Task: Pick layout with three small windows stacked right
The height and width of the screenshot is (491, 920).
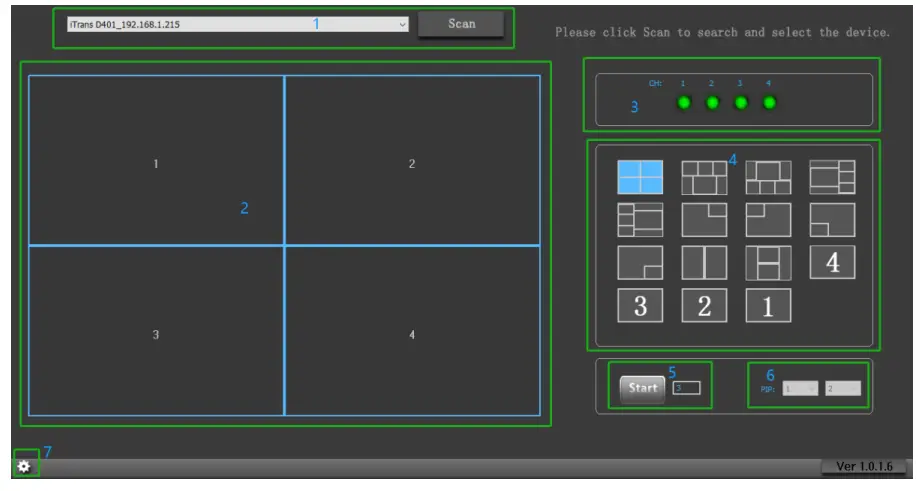Action: [832, 177]
